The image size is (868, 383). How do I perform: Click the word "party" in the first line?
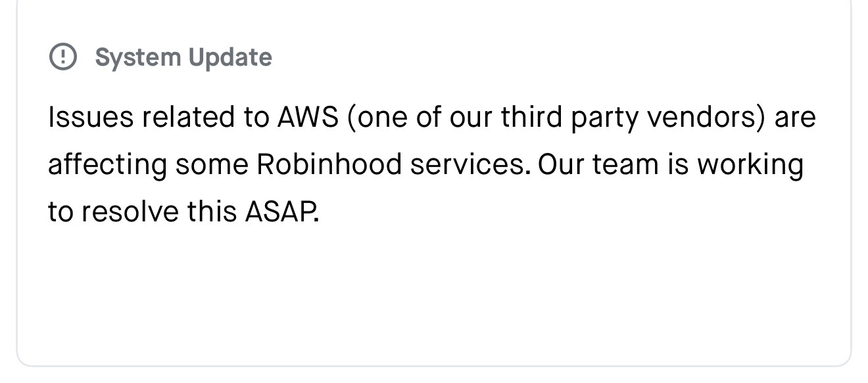pyautogui.click(x=604, y=118)
